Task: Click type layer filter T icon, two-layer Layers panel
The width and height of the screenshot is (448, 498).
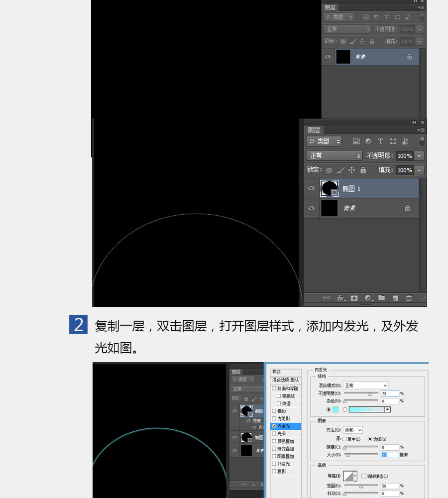Action: click(x=380, y=141)
